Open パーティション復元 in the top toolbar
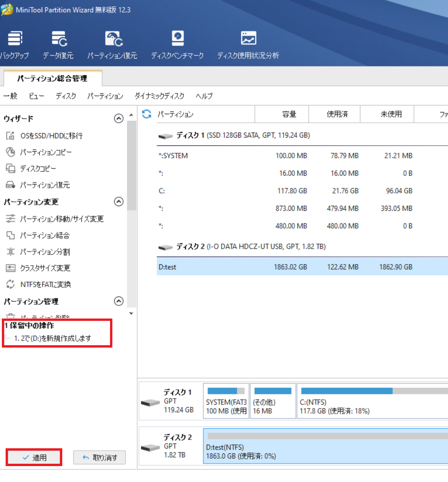Screen dimensions: 448x482 (x=112, y=44)
